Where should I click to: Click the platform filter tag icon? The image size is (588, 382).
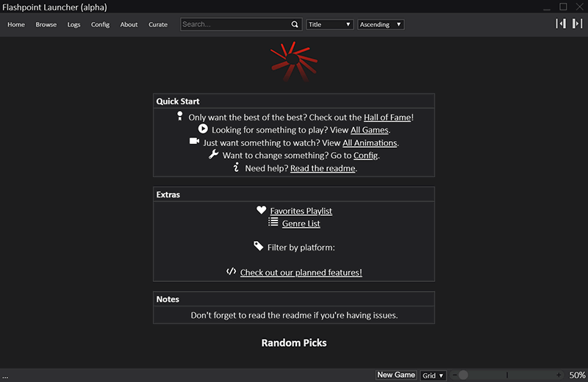(259, 246)
